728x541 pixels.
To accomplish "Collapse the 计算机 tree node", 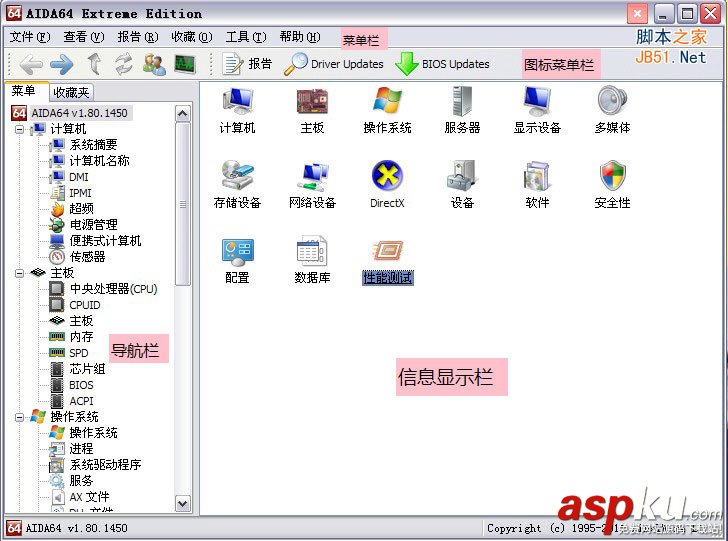I will (19, 129).
